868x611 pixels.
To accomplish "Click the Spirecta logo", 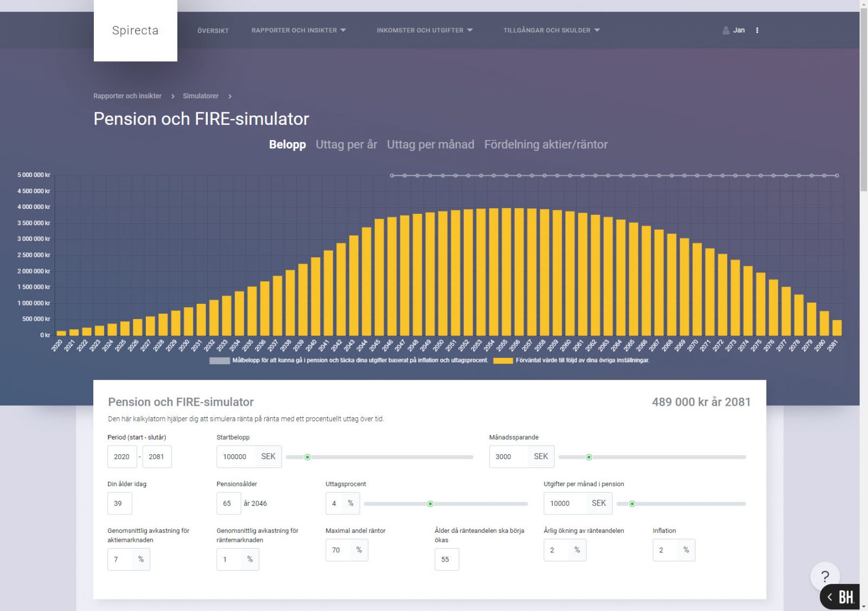I will [x=135, y=30].
